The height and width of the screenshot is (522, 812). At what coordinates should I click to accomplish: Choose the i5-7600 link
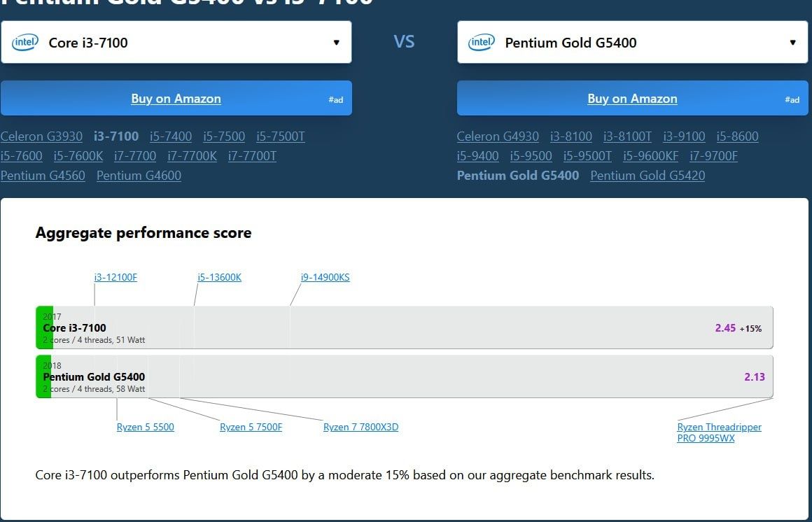click(x=21, y=156)
